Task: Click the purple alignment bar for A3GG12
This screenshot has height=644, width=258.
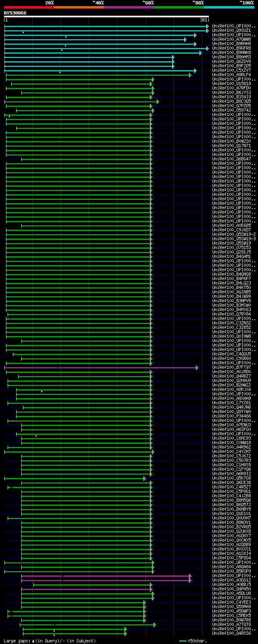Action: 106,580
